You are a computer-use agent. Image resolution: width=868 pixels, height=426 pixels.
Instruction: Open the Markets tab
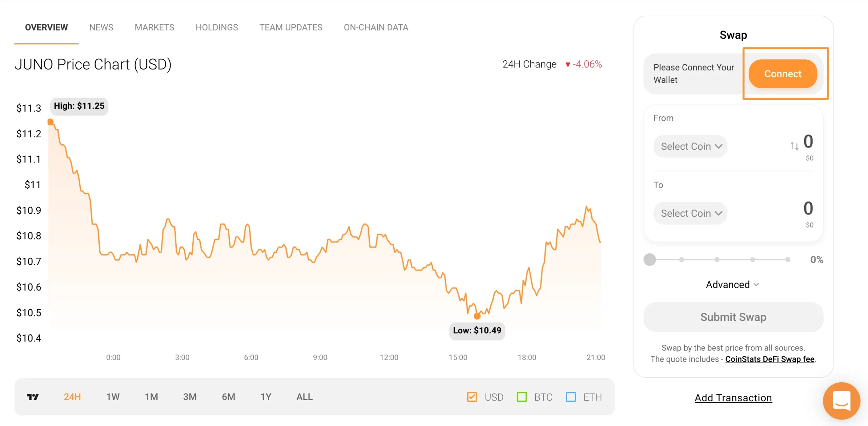point(155,27)
